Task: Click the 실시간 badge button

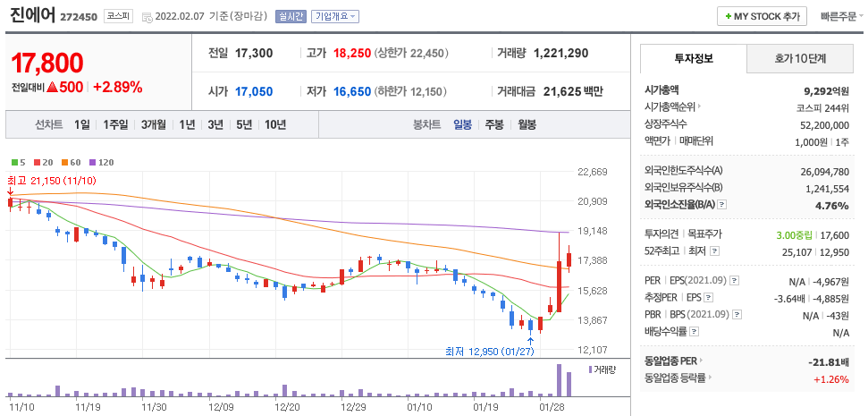Action: click(x=291, y=17)
